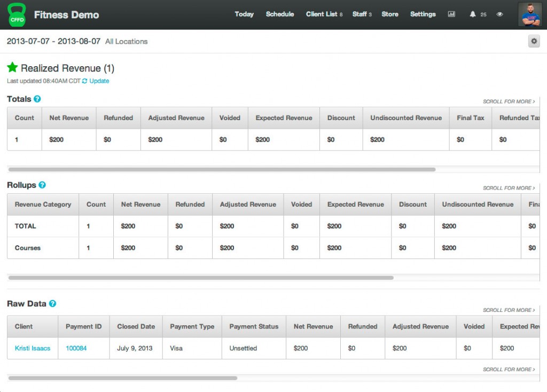Click help icon next to Rollups
Viewport: 547px width, 392px height.
pyautogui.click(x=42, y=185)
